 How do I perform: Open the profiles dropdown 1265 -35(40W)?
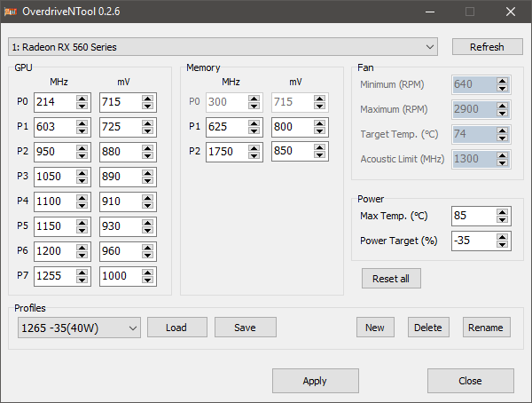coord(79,328)
